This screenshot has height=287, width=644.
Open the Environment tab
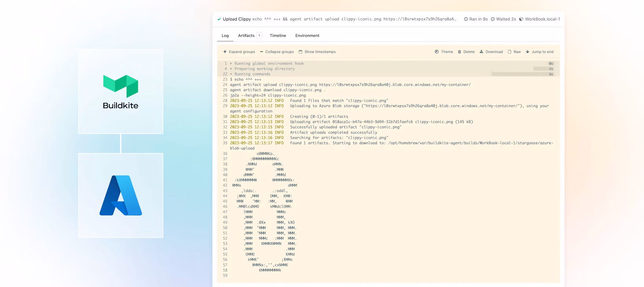pyautogui.click(x=307, y=35)
